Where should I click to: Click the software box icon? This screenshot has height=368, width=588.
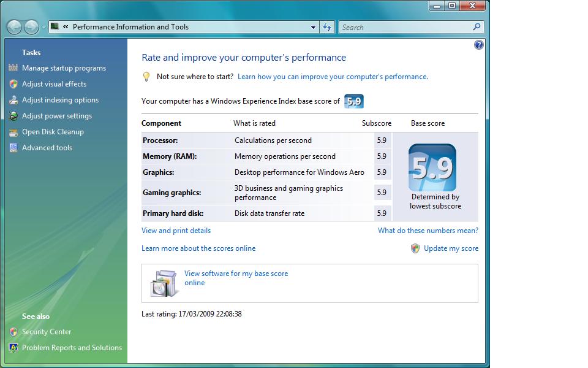(x=164, y=283)
